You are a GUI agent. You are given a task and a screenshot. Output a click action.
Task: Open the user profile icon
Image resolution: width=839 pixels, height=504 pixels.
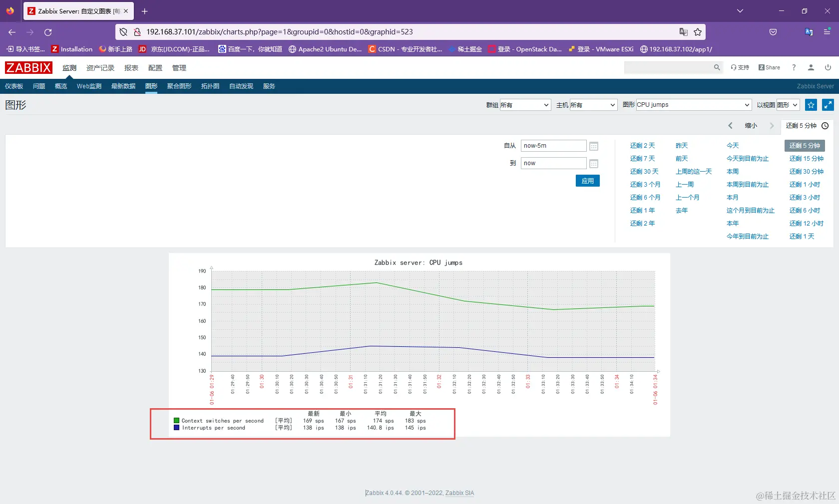click(x=811, y=67)
